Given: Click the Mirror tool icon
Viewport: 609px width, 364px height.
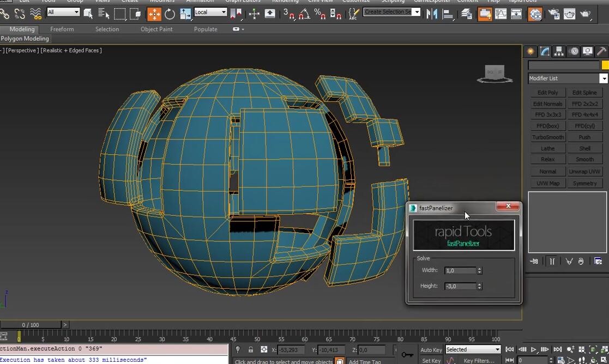Looking at the screenshot, I should [x=431, y=14].
